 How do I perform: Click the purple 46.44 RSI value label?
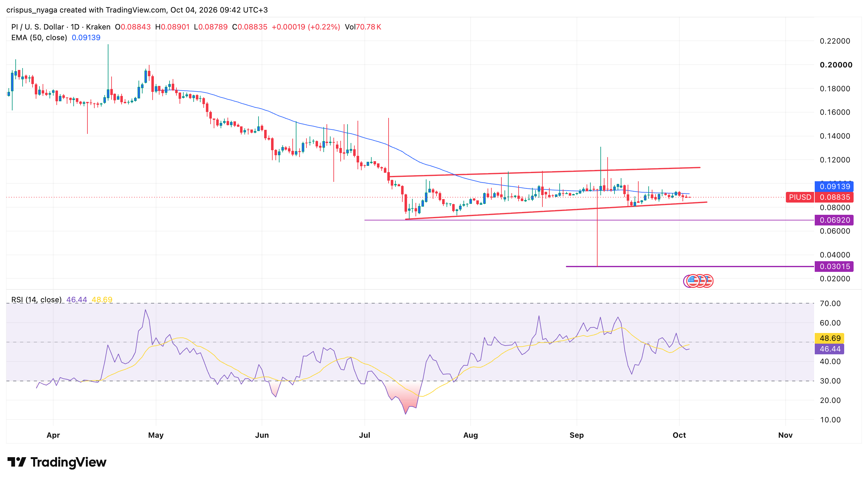829,349
